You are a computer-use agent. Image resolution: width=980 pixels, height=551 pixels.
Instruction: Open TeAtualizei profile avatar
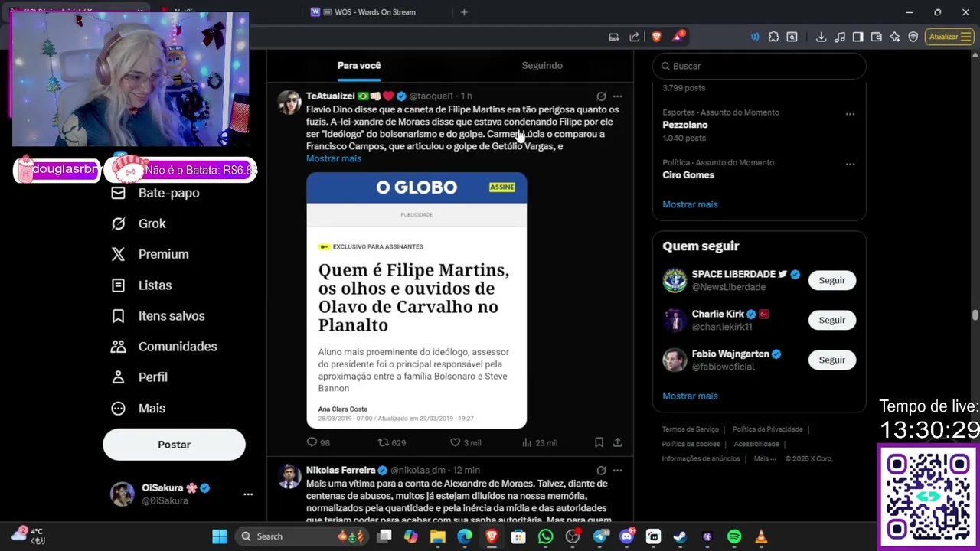point(289,103)
